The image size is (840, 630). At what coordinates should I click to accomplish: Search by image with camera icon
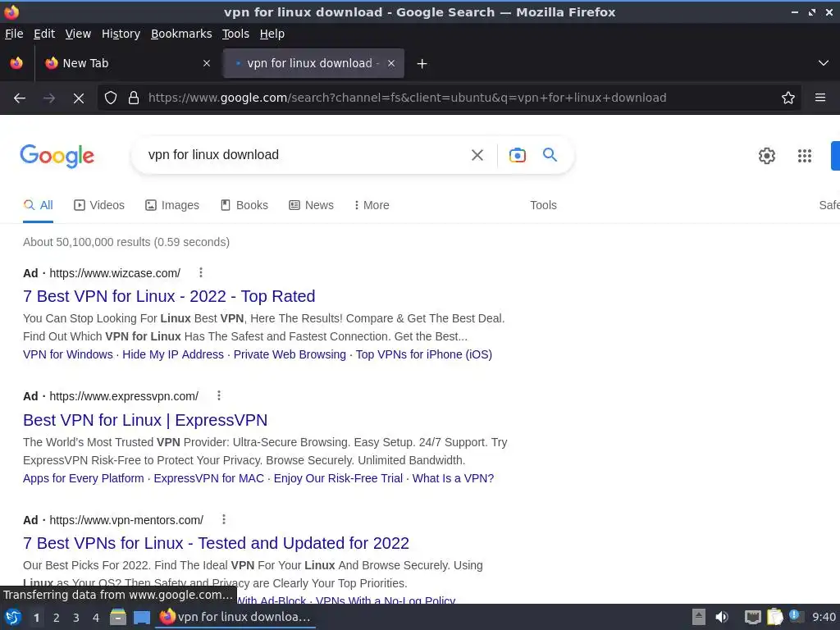coord(517,155)
